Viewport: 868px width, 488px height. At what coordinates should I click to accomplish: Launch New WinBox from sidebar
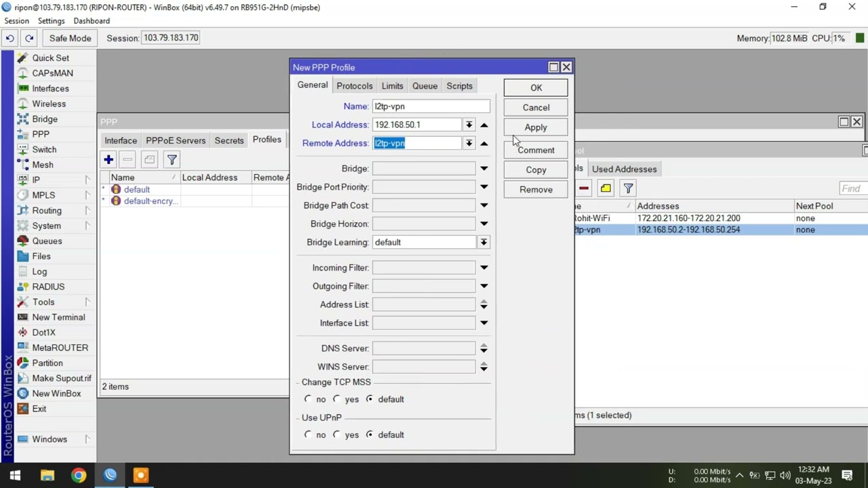56,393
